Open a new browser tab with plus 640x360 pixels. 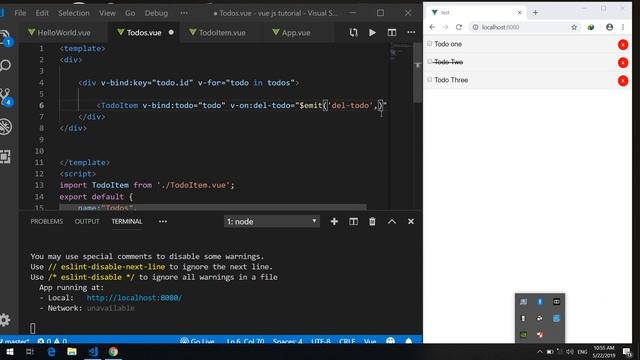pos(535,13)
